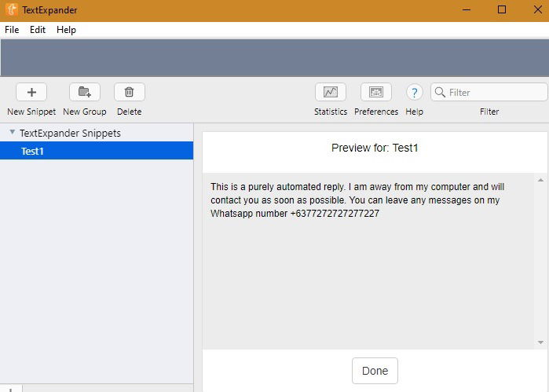The image size is (549, 392).
Task: Click the Delete trash can icon
Action: click(x=129, y=92)
